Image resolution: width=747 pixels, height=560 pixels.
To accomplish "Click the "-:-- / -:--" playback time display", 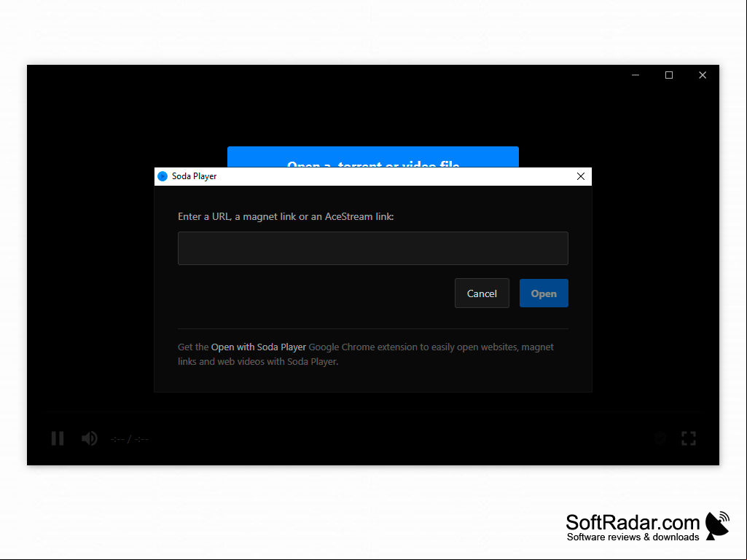I will click(130, 439).
